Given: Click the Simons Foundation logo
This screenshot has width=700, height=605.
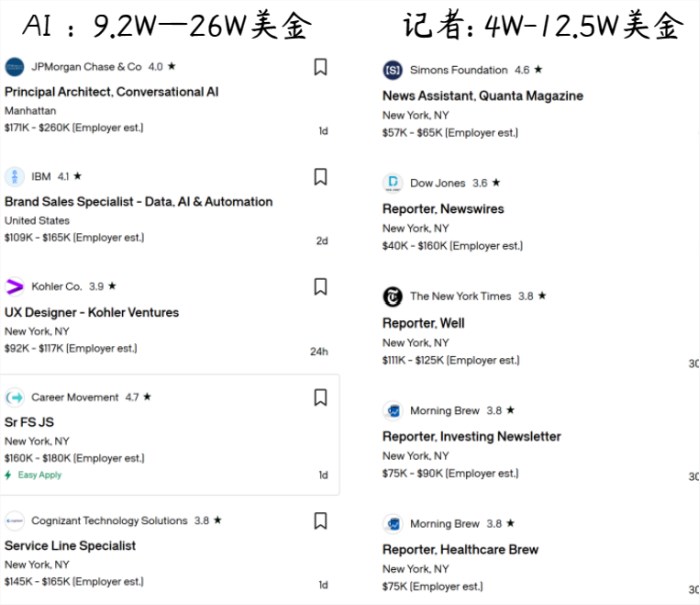Looking at the screenshot, I should [392, 70].
